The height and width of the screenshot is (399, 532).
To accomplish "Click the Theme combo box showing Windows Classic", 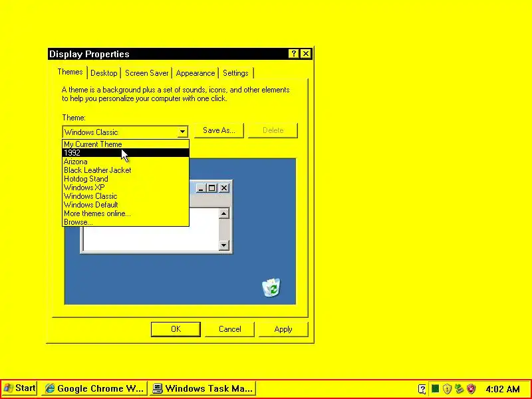I will [125, 132].
